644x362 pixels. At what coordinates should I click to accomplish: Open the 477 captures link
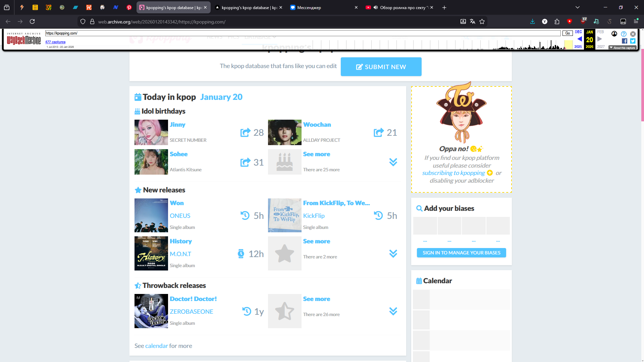55,42
